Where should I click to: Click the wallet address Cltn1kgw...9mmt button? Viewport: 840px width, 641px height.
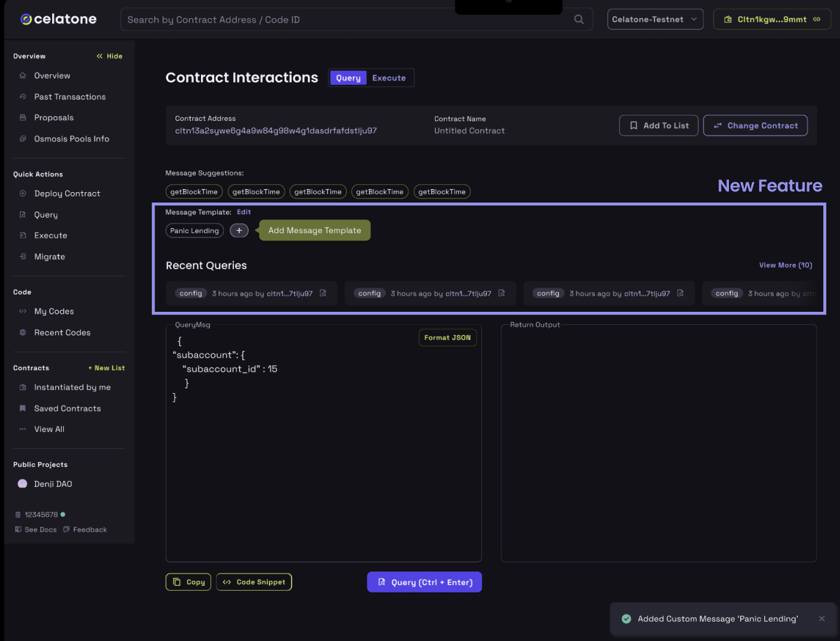pos(772,19)
